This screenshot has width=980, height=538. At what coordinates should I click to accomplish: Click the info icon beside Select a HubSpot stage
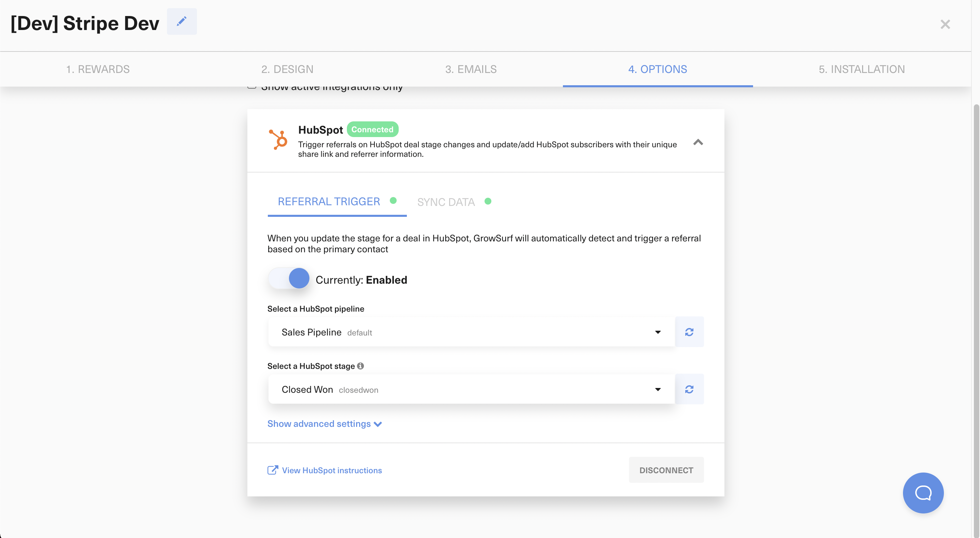click(x=360, y=366)
